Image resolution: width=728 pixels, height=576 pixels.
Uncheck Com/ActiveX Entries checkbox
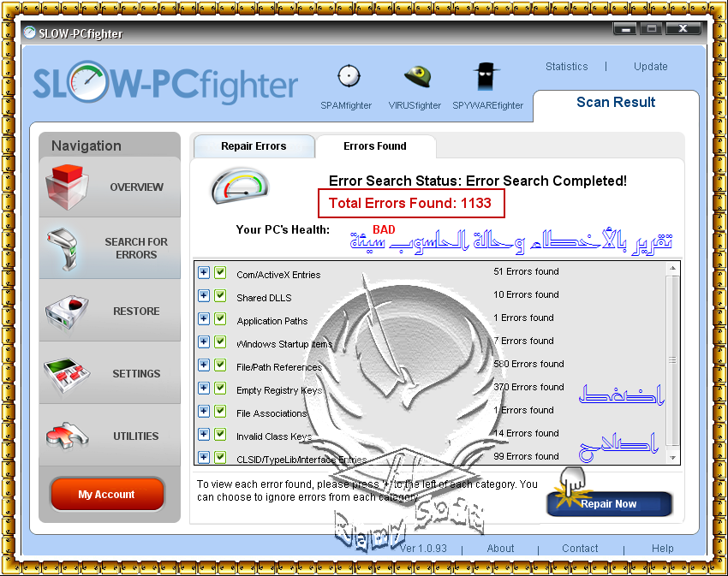click(220, 272)
